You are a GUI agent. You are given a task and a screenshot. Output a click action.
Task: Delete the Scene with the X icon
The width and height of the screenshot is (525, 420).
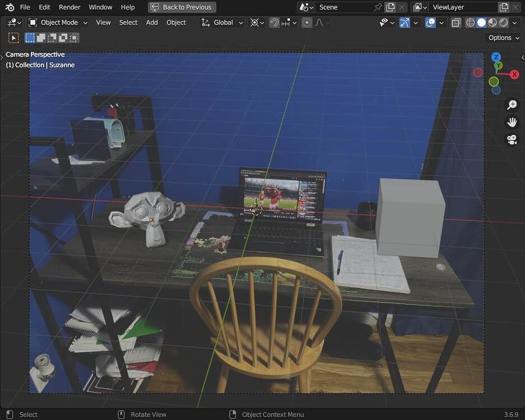tap(401, 7)
